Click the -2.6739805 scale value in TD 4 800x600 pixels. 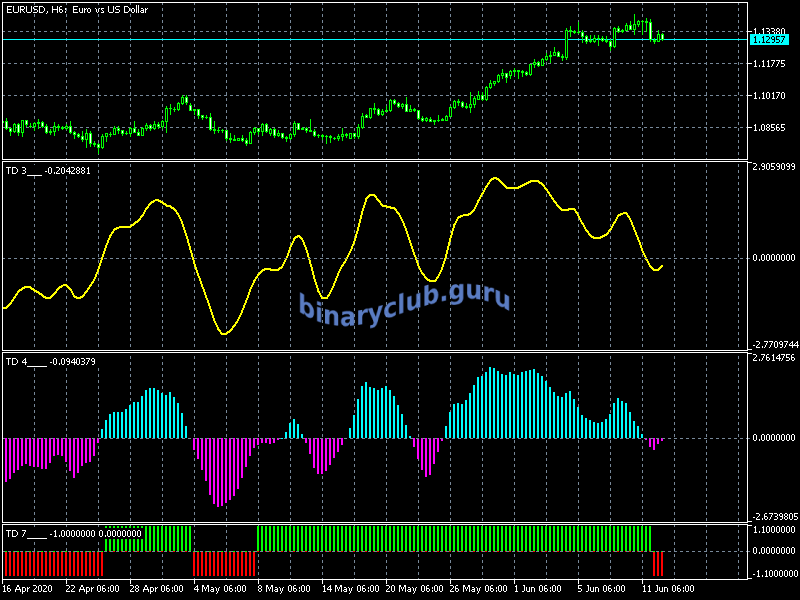pos(773,517)
